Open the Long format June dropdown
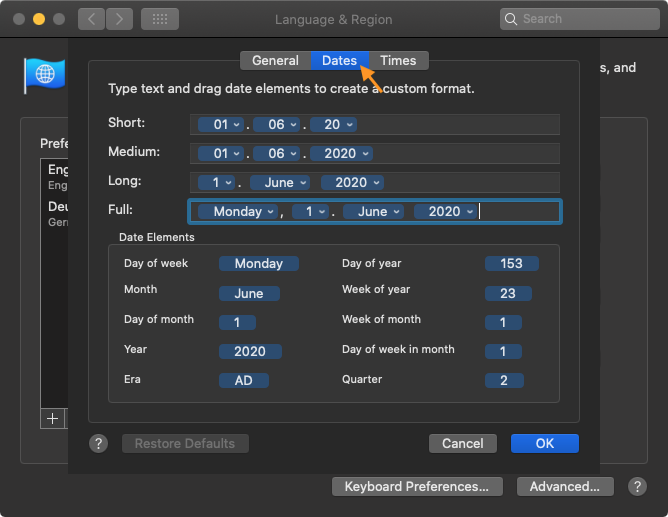Screen dimensions: 668x517 tap(279, 182)
